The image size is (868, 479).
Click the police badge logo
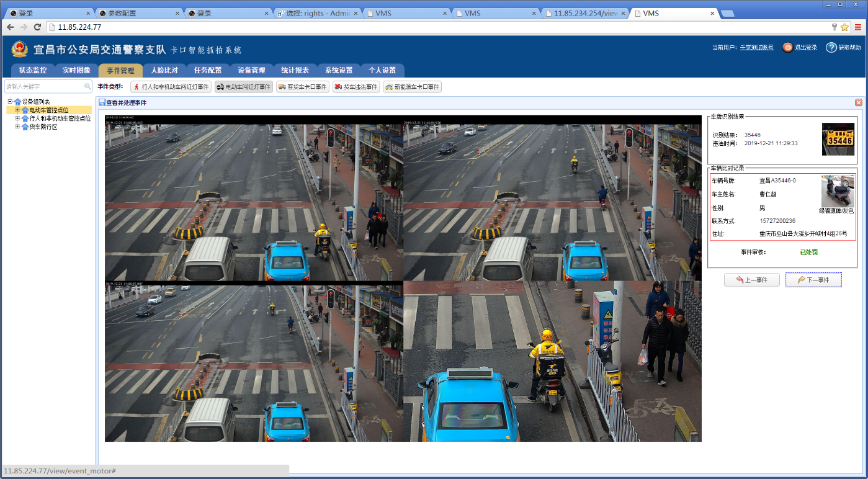[19, 49]
